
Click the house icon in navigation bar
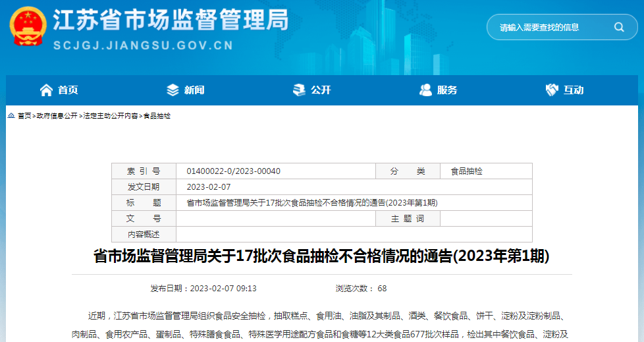click(x=46, y=90)
